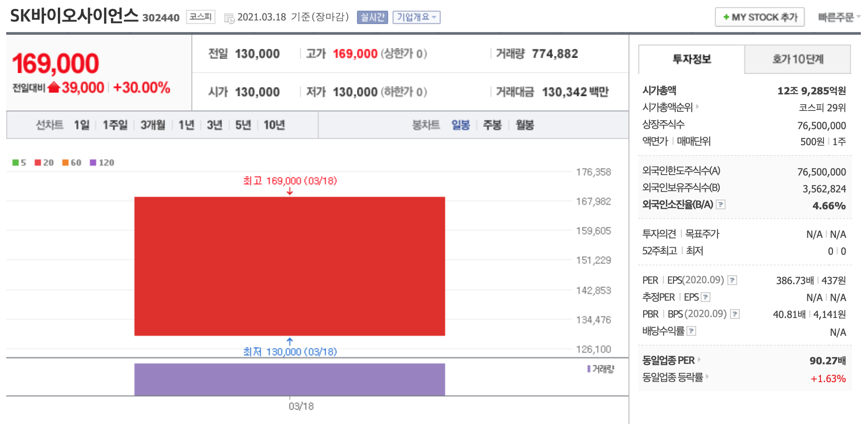Select the 3년 line chart period

click(x=214, y=125)
